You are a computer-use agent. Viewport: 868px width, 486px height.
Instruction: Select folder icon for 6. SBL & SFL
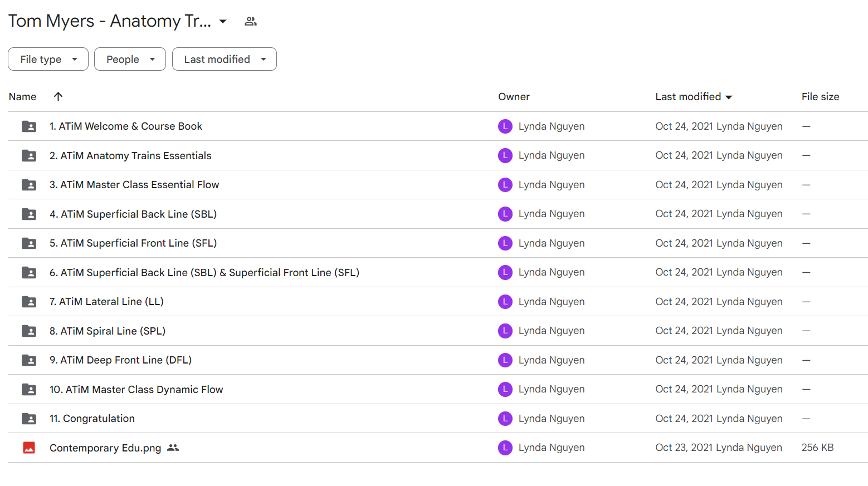(x=29, y=272)
